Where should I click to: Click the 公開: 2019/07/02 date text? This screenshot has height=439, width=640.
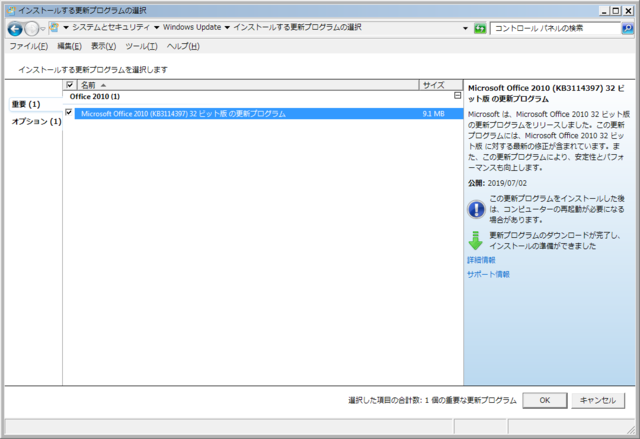497,183
